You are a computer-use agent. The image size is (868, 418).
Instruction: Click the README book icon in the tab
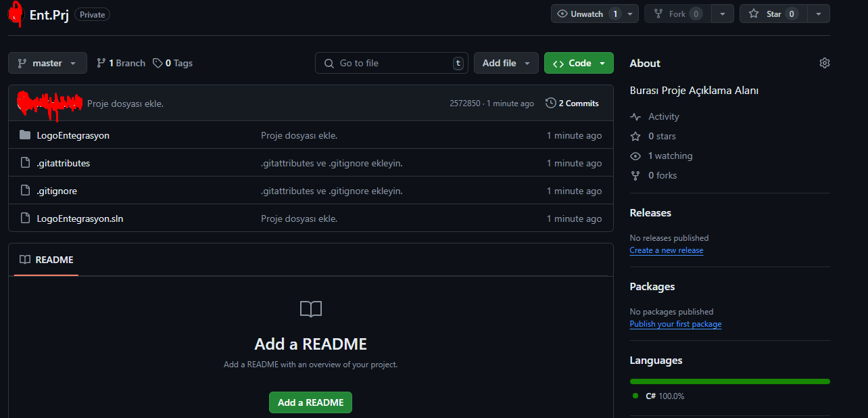[x=25, y=260]
